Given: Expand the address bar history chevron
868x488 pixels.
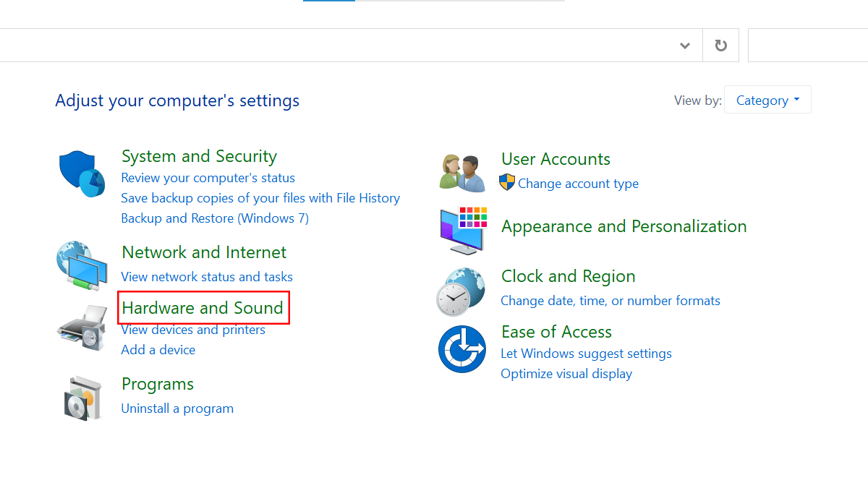Looking at the screenshot, I should (685, 46).
